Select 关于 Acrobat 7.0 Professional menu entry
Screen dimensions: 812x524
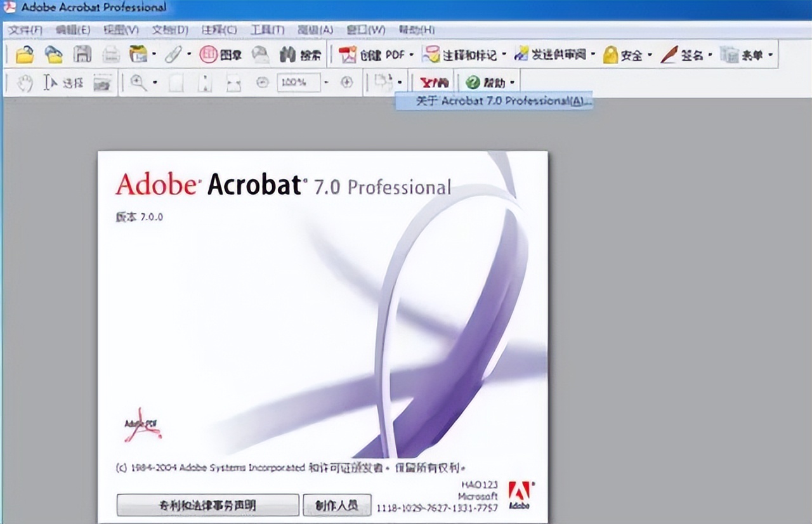pos(494,101)
